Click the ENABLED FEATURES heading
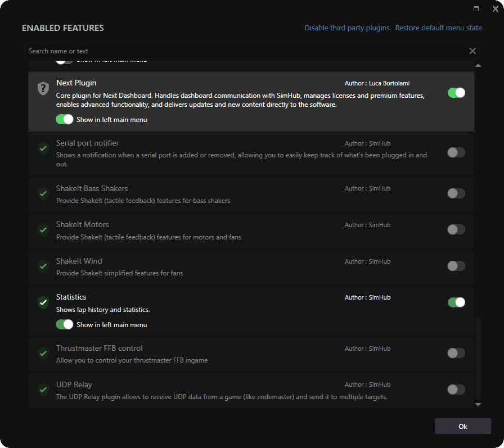This screenshot has width=504, height=448. point(63,28)
